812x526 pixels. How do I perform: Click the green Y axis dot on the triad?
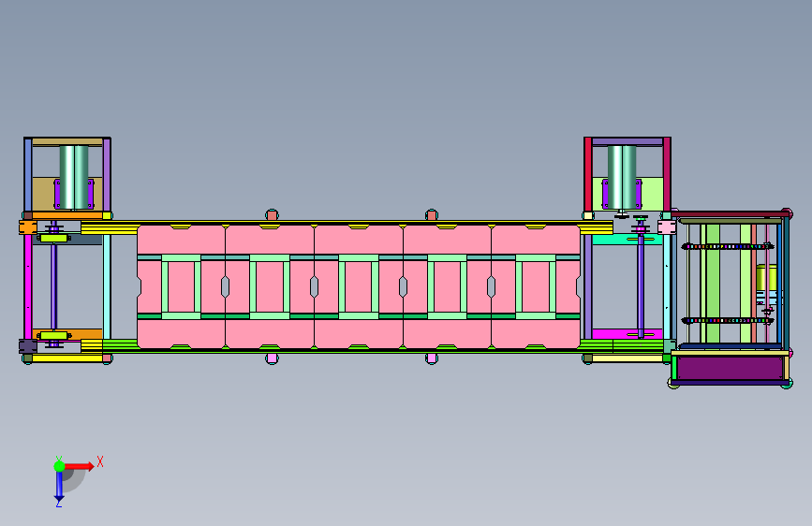tap(60, 466)
